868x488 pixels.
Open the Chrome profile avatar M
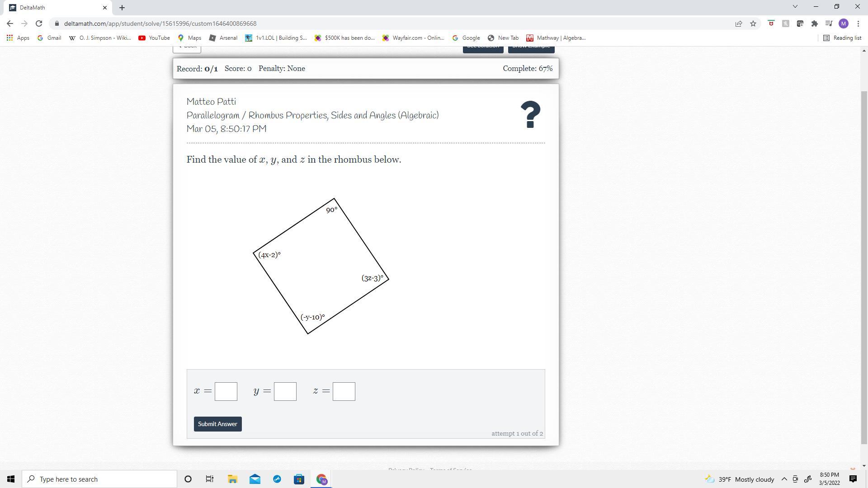[844, 23]
